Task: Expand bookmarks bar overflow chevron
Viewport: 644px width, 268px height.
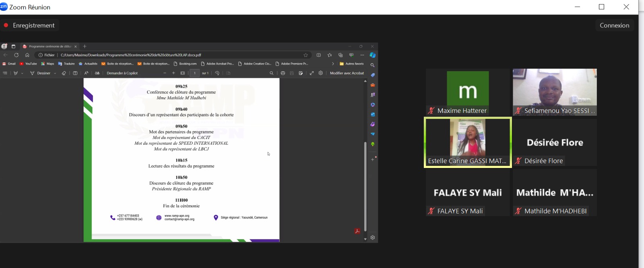Action: [333, 64]
